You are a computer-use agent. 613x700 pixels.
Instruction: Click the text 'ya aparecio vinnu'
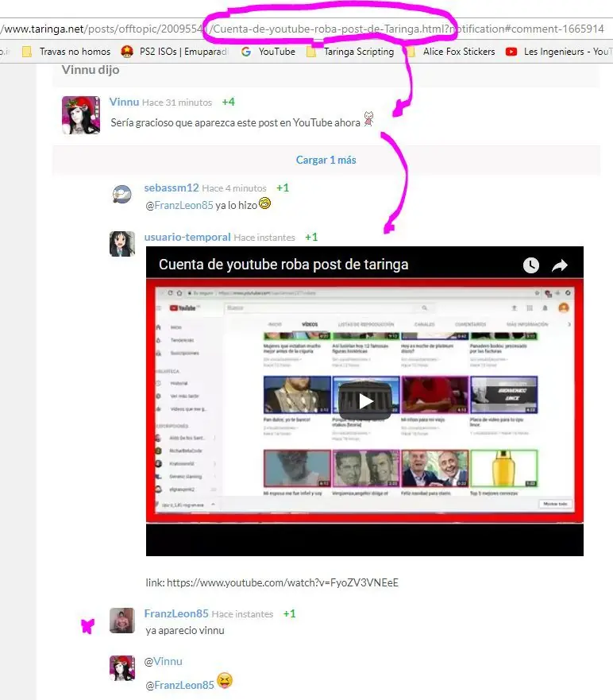pyautogui.click(x=185, y=630)
